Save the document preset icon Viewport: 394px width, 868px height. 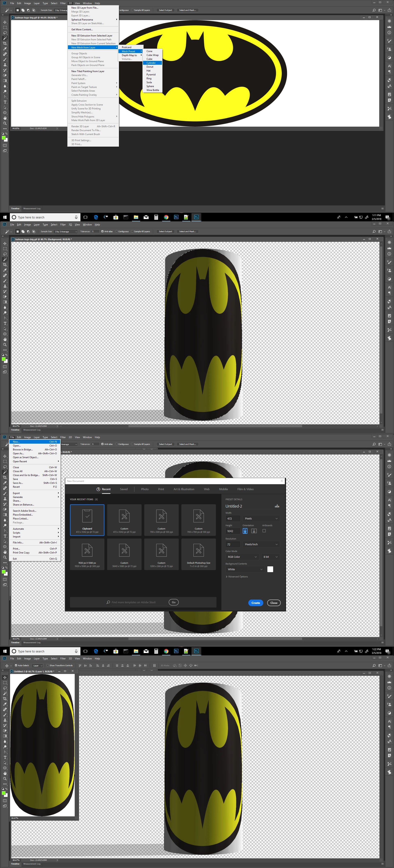(277, 506)
